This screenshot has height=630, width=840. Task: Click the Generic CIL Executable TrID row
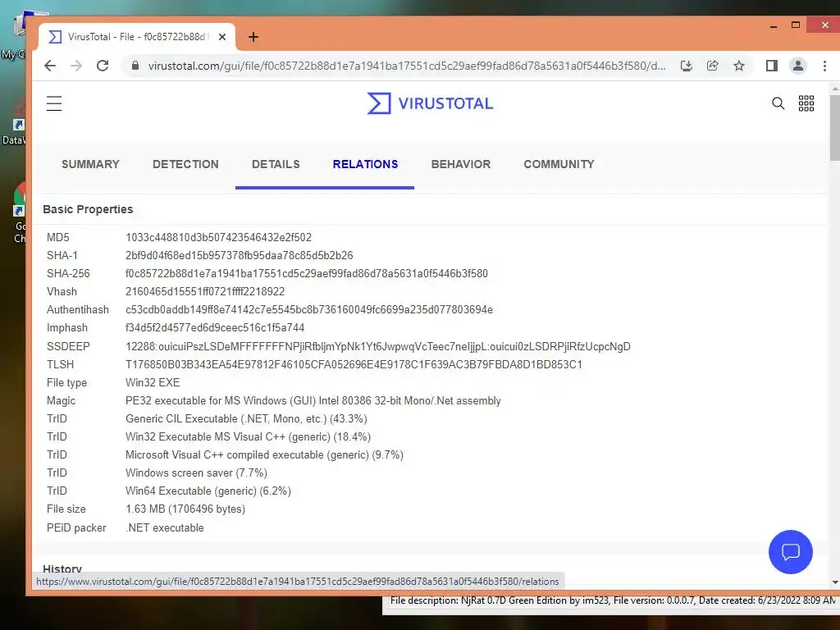click(246, 419)
